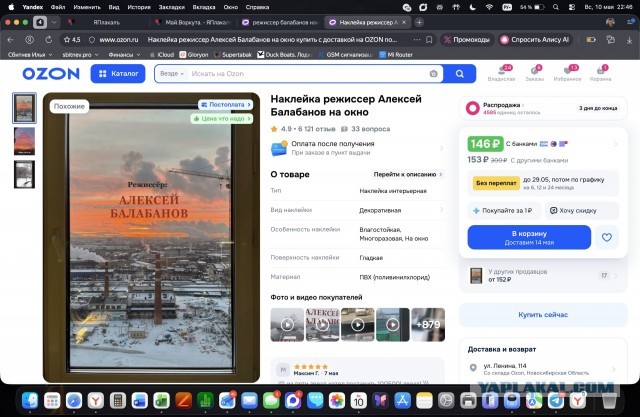The image size is (640, 417).
Task: Open the Файл menu
Action: tap(58, 7)
